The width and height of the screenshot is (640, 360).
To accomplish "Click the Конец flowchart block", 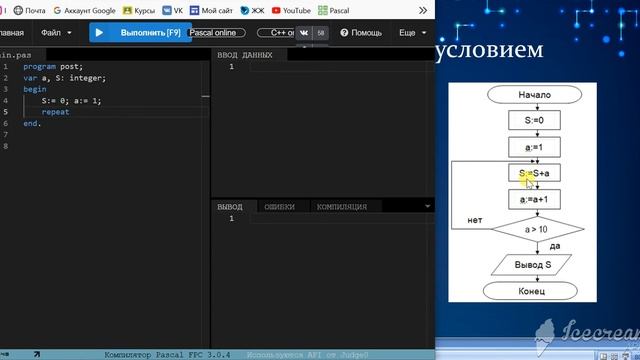I will coord(531,291).
